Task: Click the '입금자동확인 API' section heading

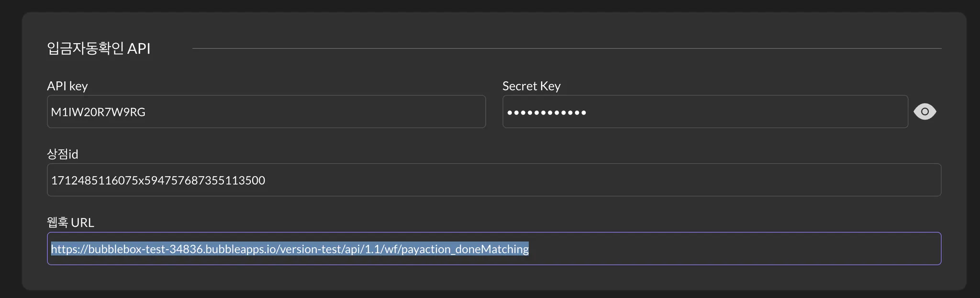Action: point(99,48)
